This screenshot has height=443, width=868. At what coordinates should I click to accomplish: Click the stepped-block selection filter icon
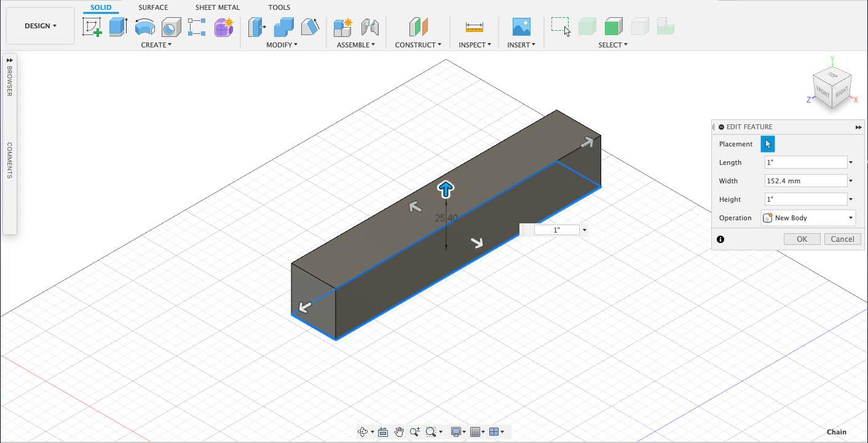666,26
